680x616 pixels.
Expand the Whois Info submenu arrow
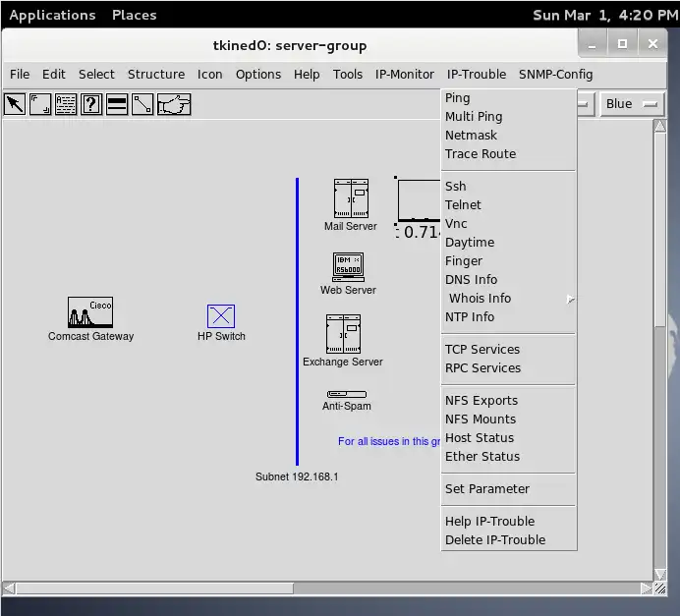coord(570,299)
